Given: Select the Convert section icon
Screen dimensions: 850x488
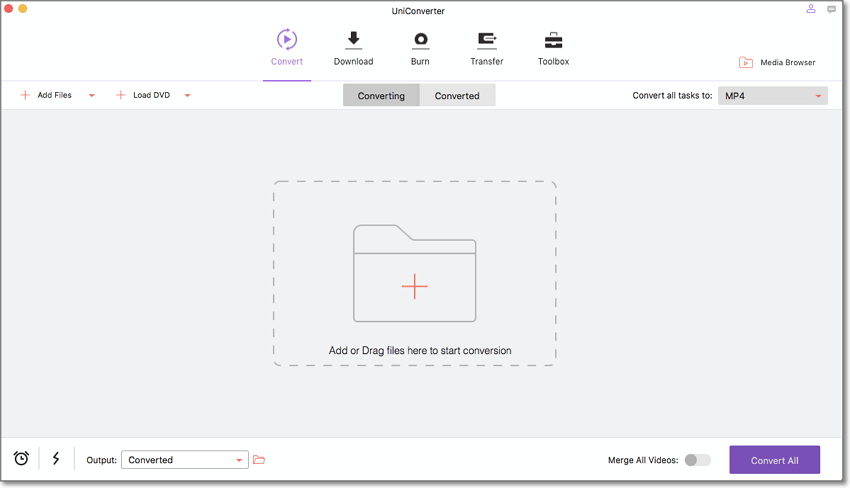Looking at the screenshot, I should coord(287,40).
